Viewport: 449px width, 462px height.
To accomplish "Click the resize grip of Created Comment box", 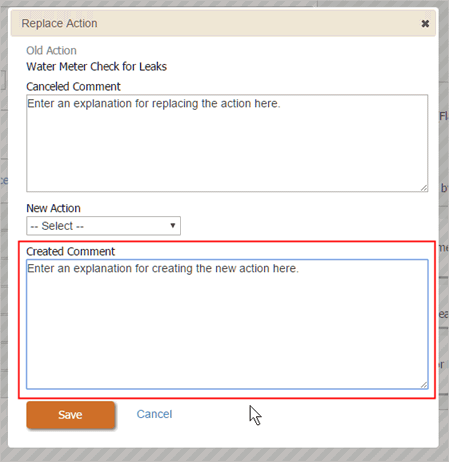I will pos(424,385).
